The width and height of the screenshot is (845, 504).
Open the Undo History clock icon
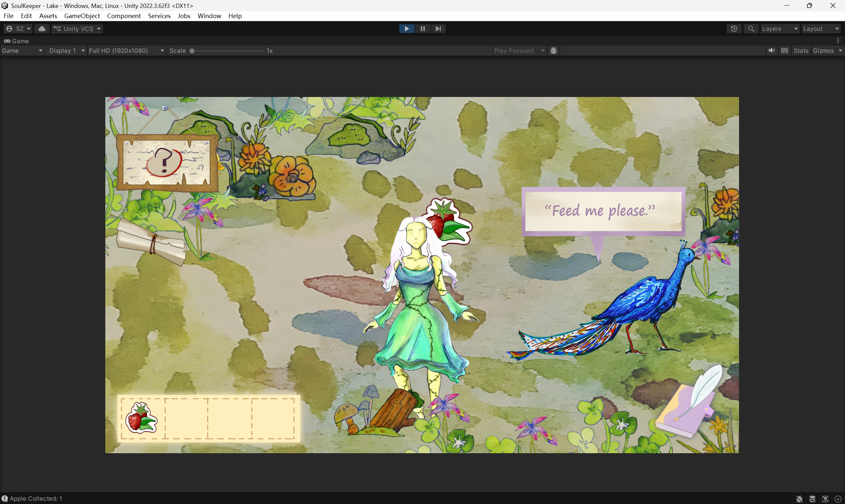pyautogui.click(x=734, y=29)
